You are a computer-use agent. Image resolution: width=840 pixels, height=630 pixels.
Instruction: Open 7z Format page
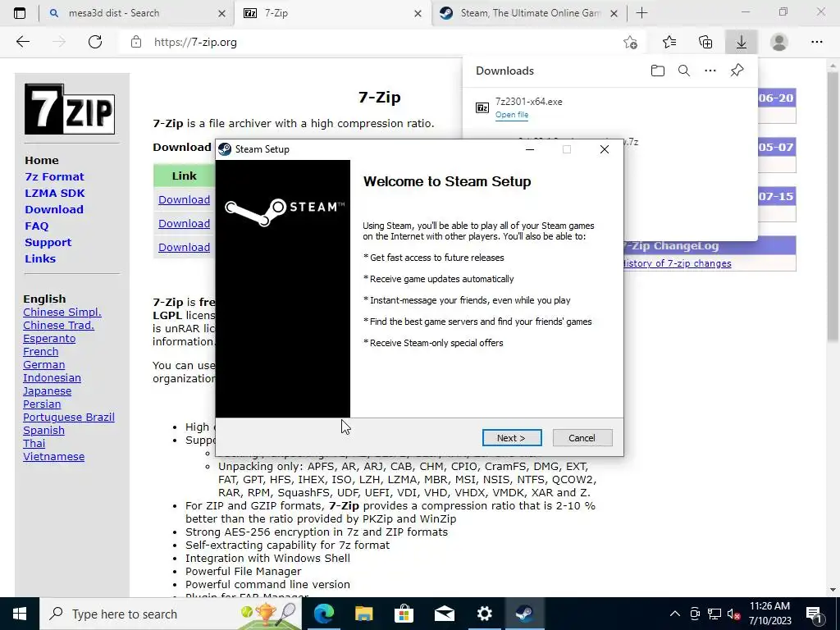[54, 177]
